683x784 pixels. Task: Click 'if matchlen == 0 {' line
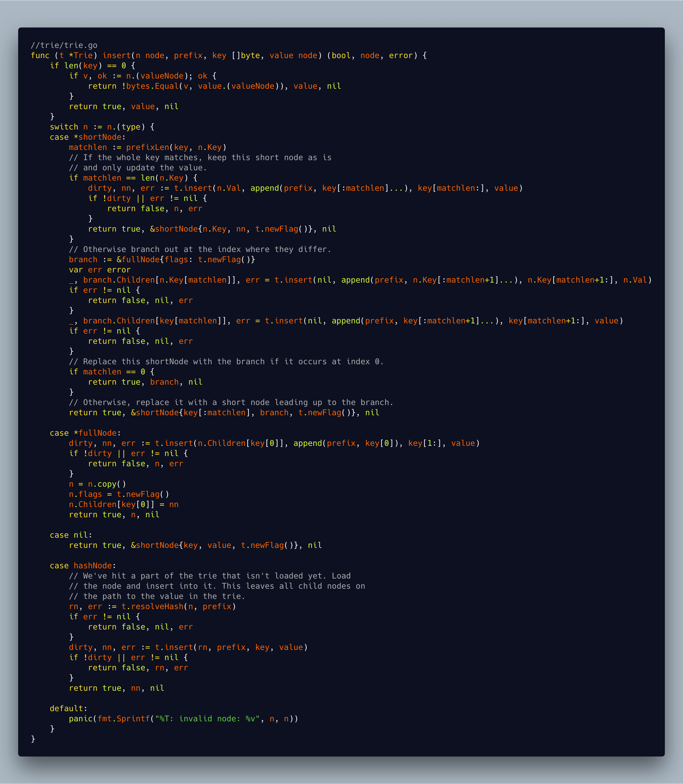(x=112, y=372)
